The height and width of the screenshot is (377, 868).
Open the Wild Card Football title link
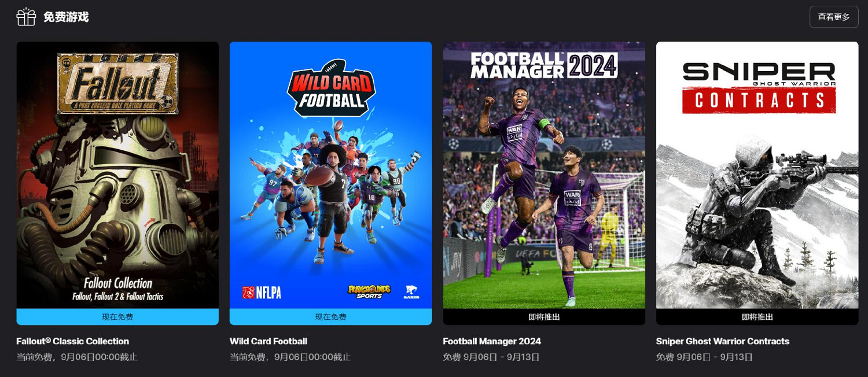pos(269,341)
